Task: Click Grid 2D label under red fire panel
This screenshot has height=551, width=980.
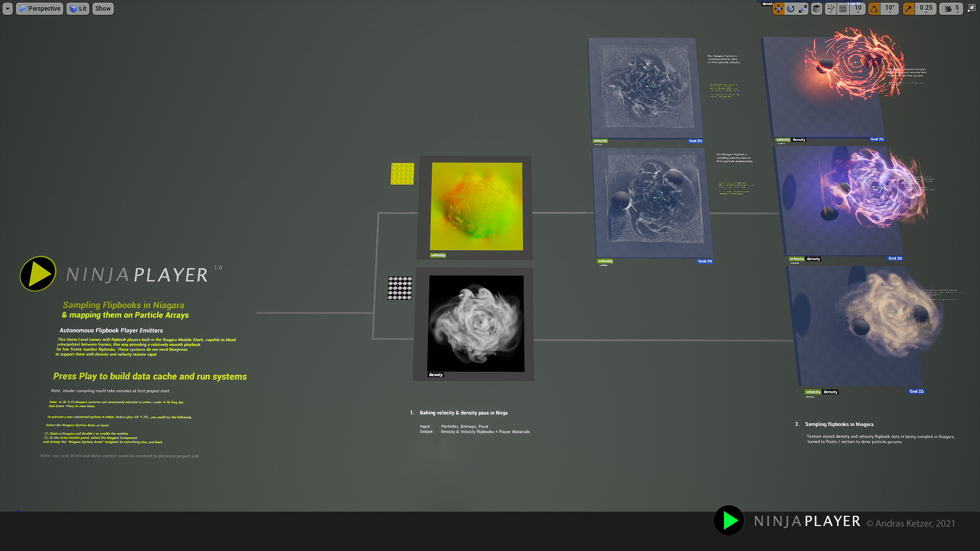Action: click(x=877, y=139)
